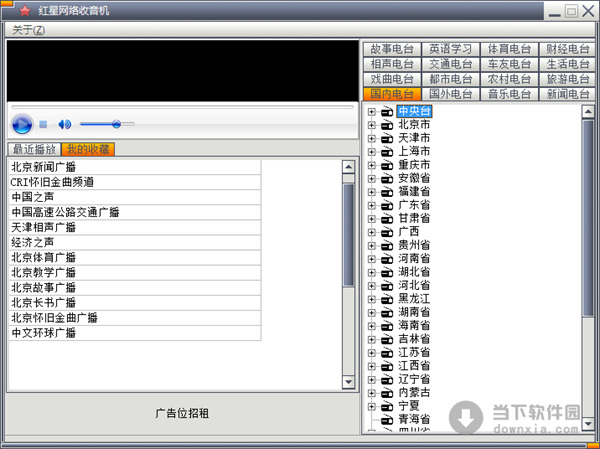Expand the 天津市 tree node

371,138
